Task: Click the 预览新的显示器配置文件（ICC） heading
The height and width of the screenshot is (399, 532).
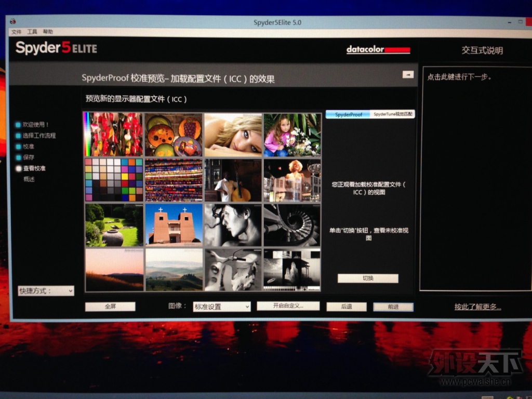Action: [136, 99]
